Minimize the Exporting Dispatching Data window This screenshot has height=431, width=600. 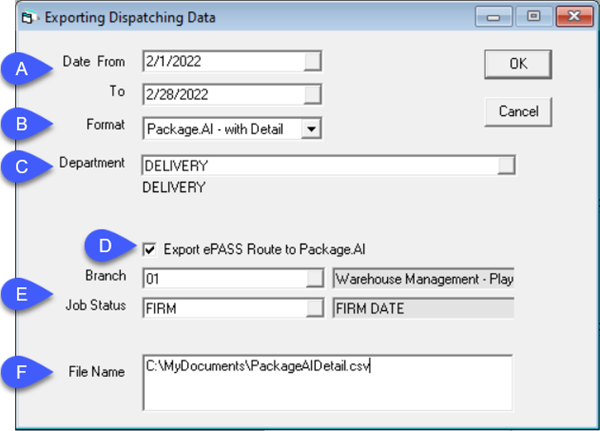[x=494, y=16]
